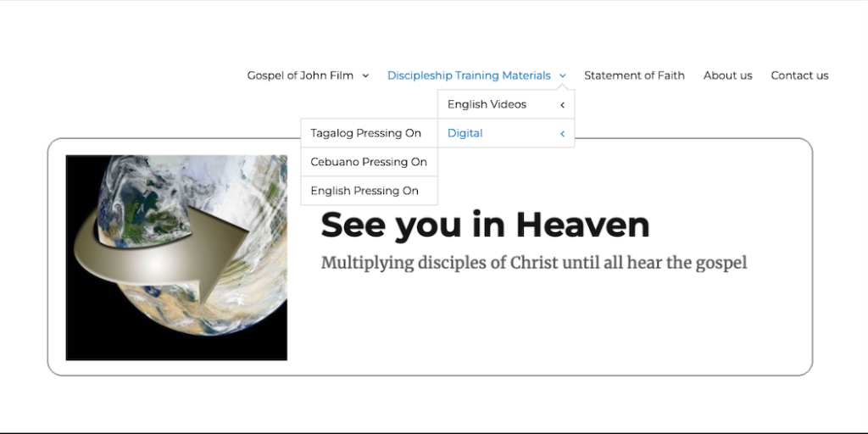Go to the About us page
This screenshot has height=434, width=868.
coord(727,75)
